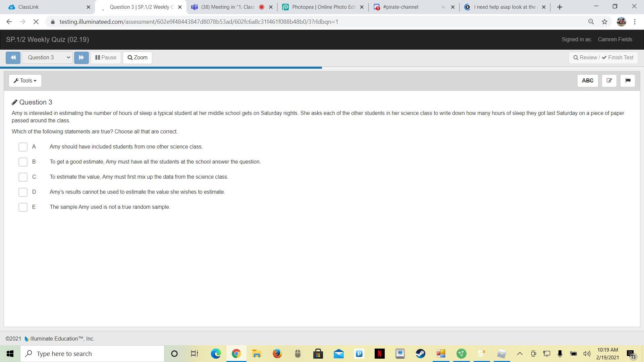Open Steam from the taskbar

point(420,354)
